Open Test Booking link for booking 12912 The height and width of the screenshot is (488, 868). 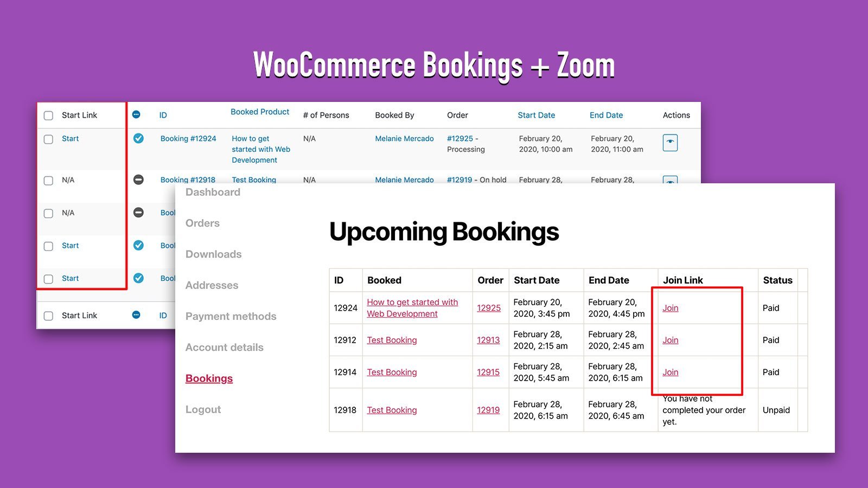point(392,340)
